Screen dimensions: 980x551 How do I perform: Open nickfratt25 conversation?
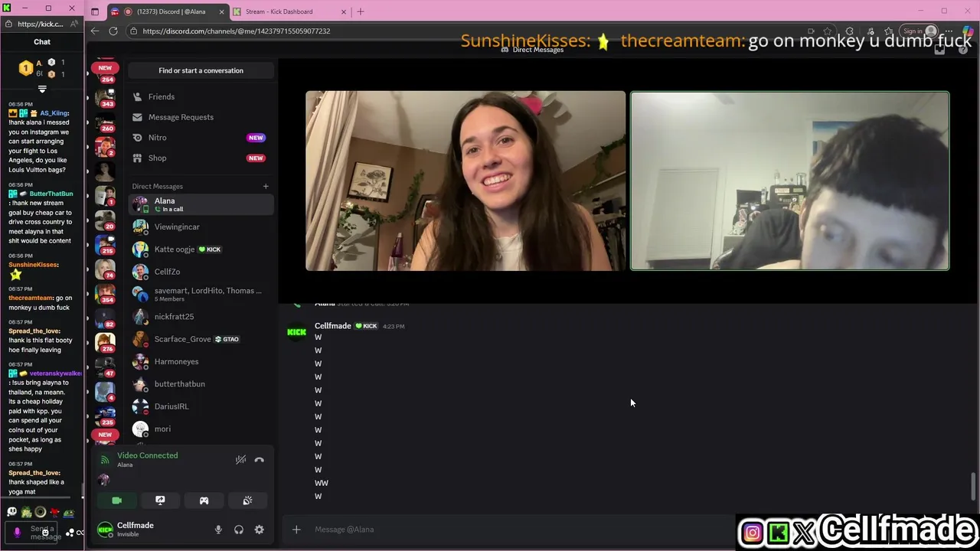pyautogui.click(x=201, y=317)
